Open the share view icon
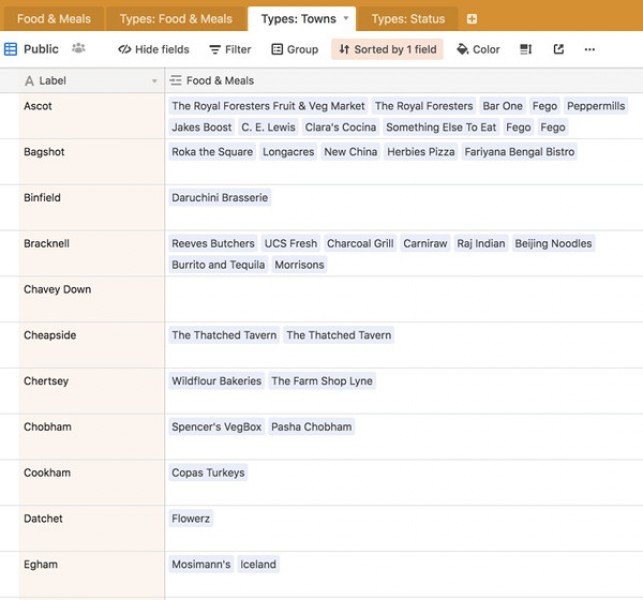This screenshot has width=643, height=600. tap(558, 49)
